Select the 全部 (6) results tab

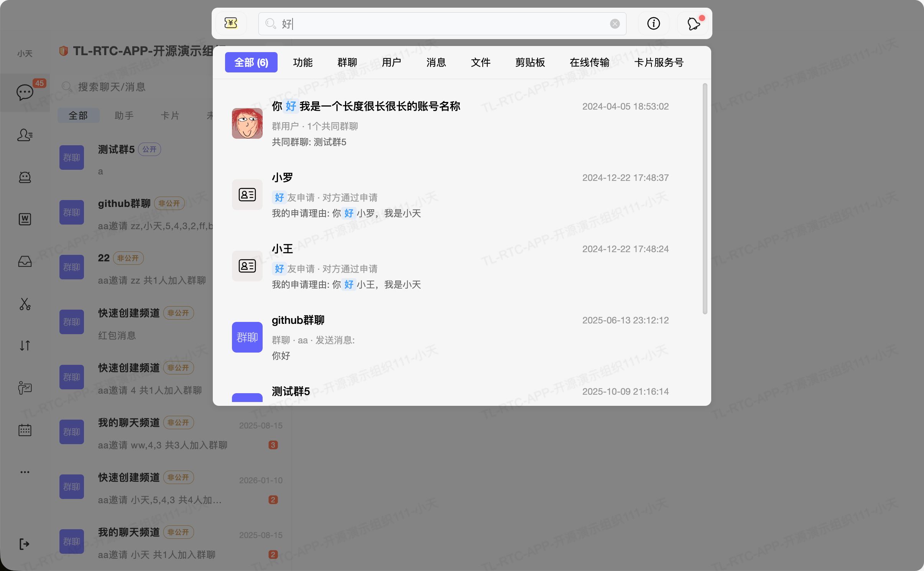(251, 62)
